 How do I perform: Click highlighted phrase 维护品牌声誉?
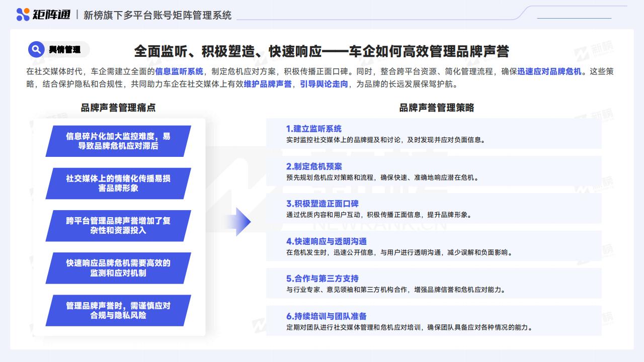[268, 84]
